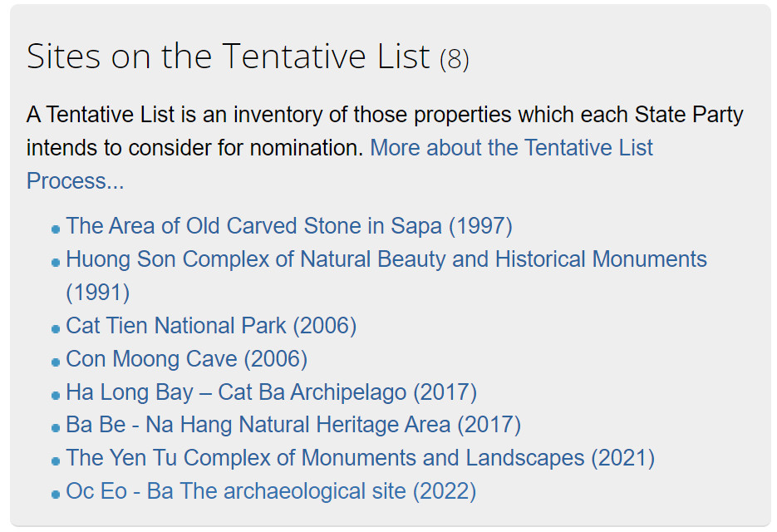Open The Yen Tu Complex of Monuments link
The height and width of the screenshot is (532, 777).
click(x=361, y=458)
